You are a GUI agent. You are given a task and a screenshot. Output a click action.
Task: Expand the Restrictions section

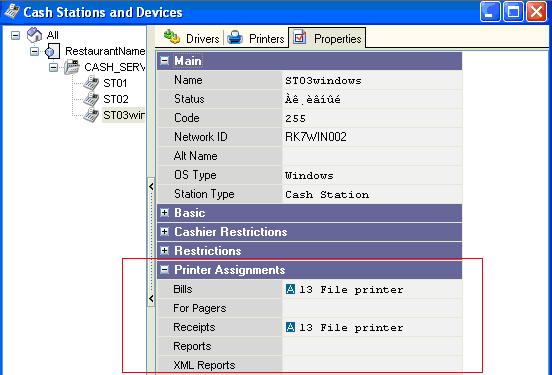pos(164,251)
